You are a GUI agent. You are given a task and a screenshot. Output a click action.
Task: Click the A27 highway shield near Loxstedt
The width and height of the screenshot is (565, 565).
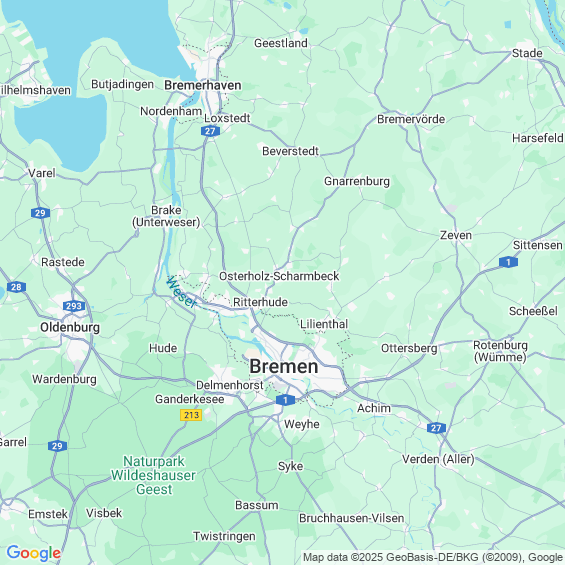(210, 131)
